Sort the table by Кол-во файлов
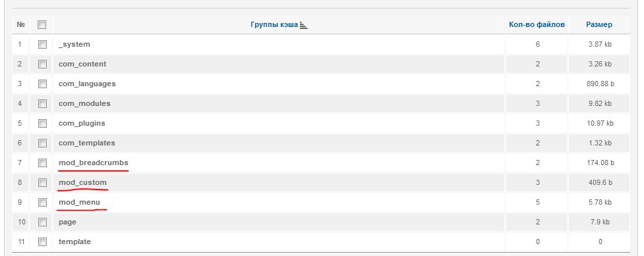The height and width of the screenshot is (256, 644). [537, 24]
